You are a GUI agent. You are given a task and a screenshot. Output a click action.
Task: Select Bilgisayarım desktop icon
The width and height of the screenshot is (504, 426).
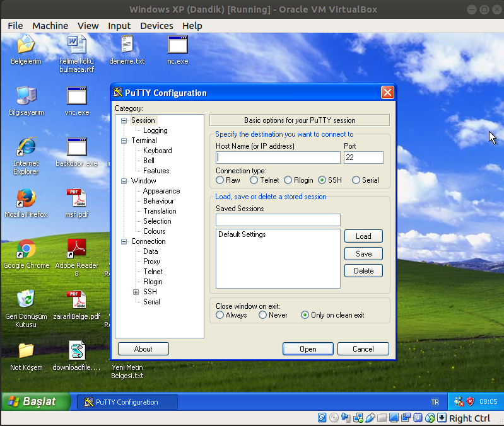pyautogui.click(x=26, y=95)
